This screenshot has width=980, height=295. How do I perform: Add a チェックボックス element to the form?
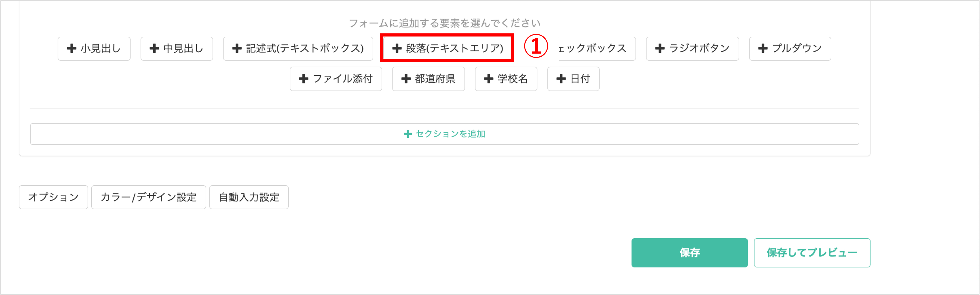597,48
